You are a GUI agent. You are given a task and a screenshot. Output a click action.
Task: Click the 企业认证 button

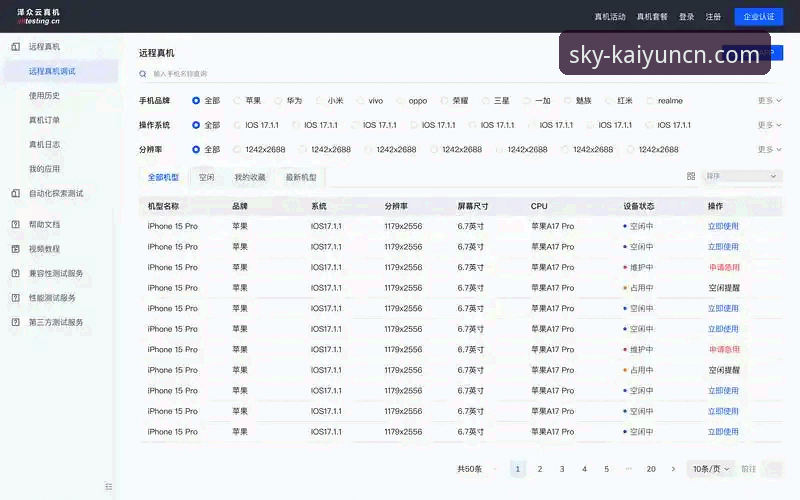pos(759,17)
